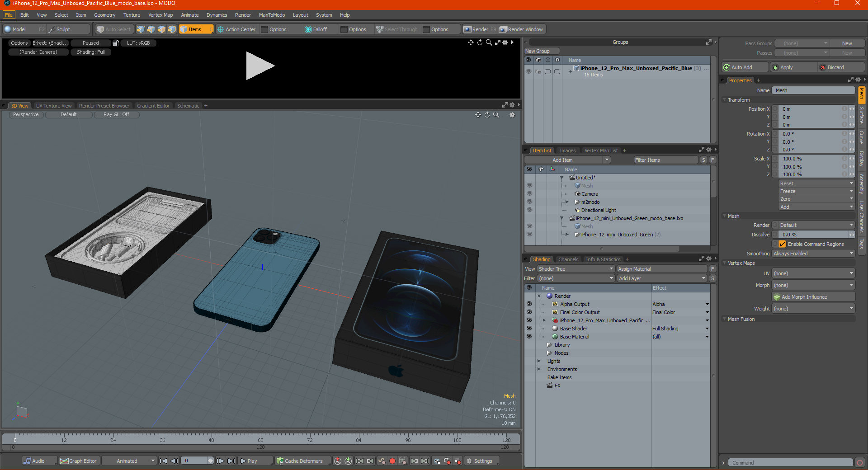The height and width of the screenshot is (470, 868).
Task: Click the Auto Add button
Action: coord(745,67)
